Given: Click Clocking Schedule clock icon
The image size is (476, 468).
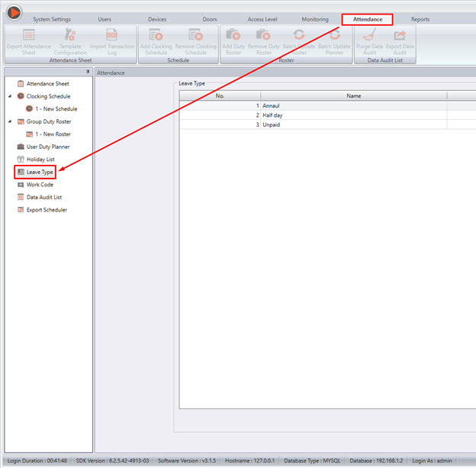Looking at the screenshot, I should 21,96.
